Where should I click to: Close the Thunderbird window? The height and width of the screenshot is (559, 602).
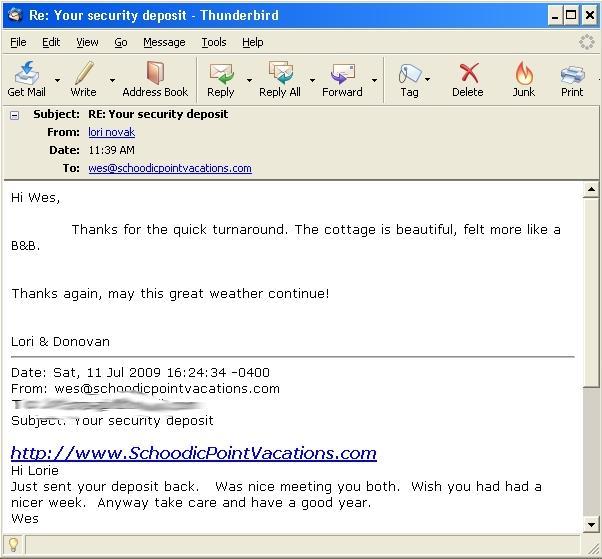[x=590, y=15]
